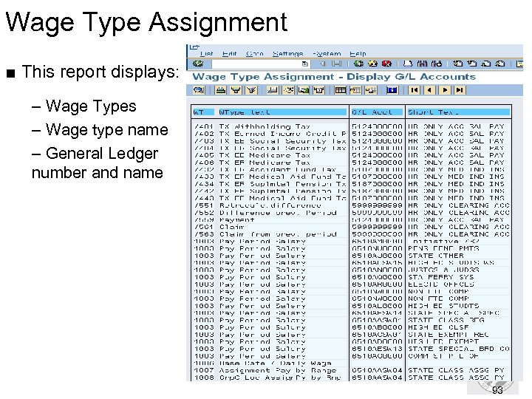
Task: Click the Find Next binoculars icon
Action: [437, 64]
